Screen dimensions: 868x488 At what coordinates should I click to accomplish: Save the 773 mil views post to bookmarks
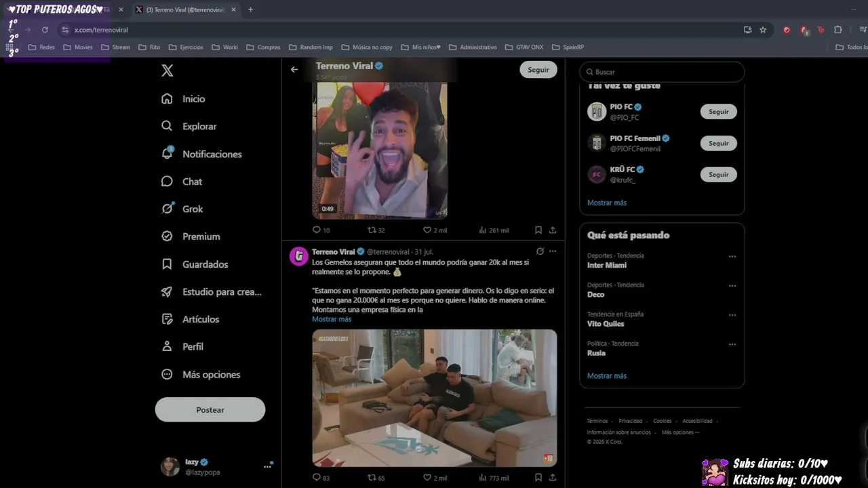tap(538, 477)
